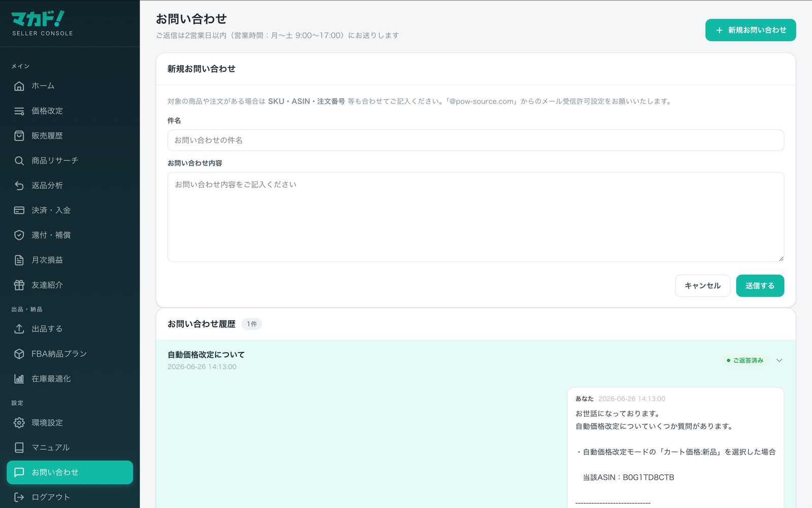This screenshot has height=508, width=812.
Task: Click the 出品する upload icon
Action: point(19,329)
